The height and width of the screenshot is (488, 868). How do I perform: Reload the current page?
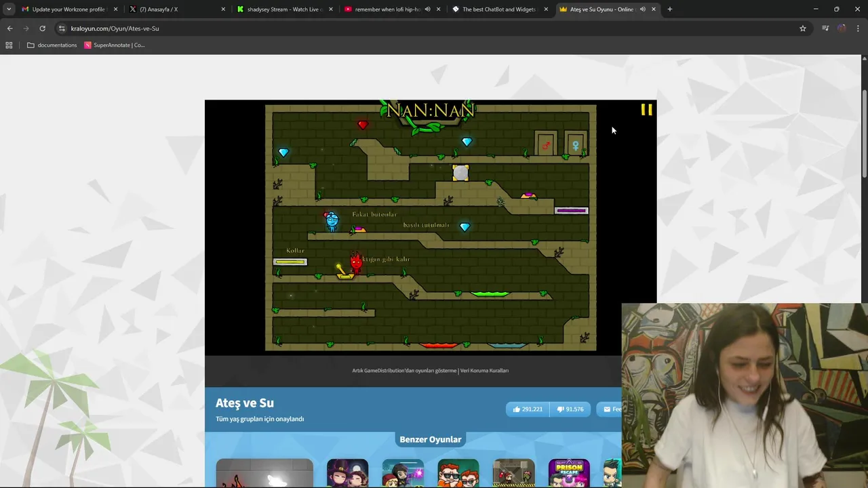tap(42, 28)
